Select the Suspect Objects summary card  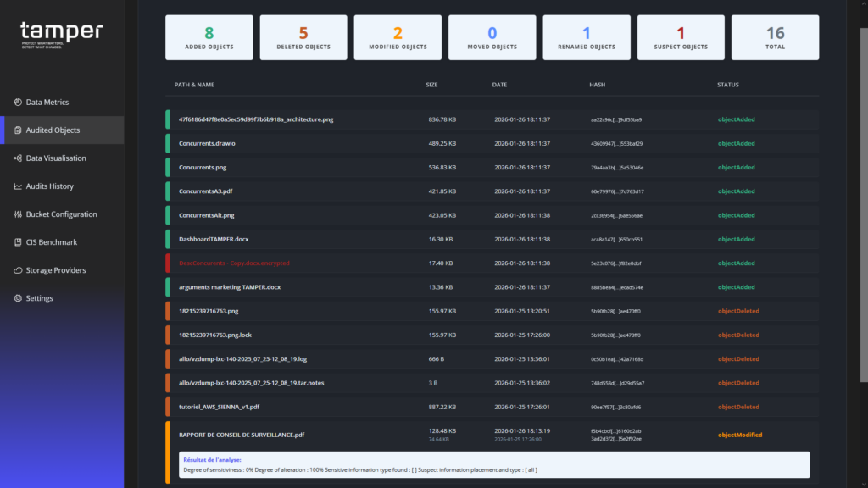pos(681,37)
